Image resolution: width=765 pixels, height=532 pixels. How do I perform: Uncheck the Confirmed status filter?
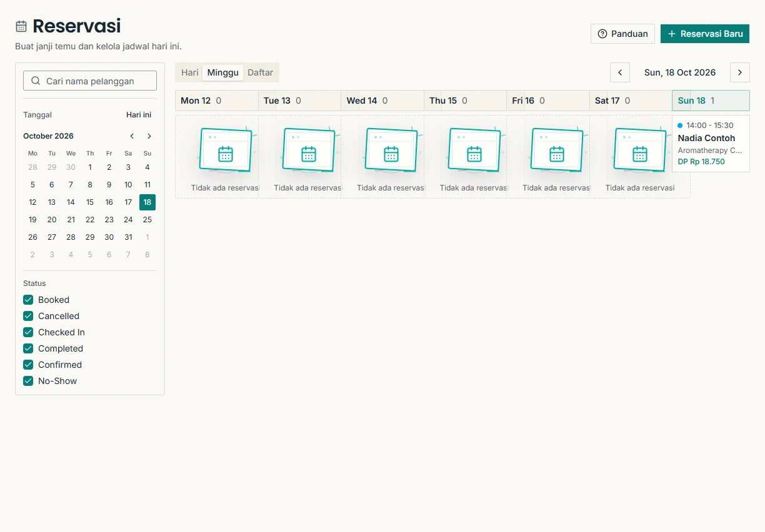coord(28,365)
